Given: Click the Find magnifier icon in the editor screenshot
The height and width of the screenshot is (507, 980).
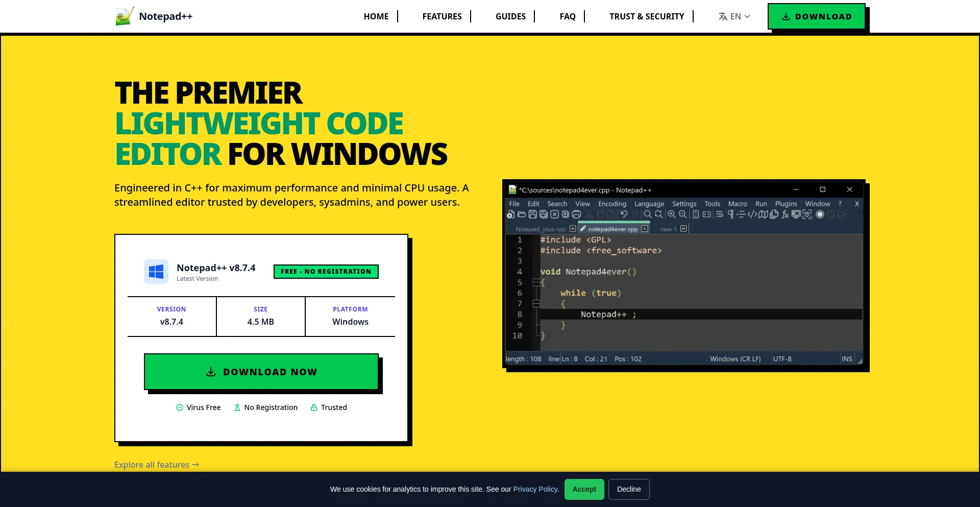Looking at the screenshot, I should (647, 214).
